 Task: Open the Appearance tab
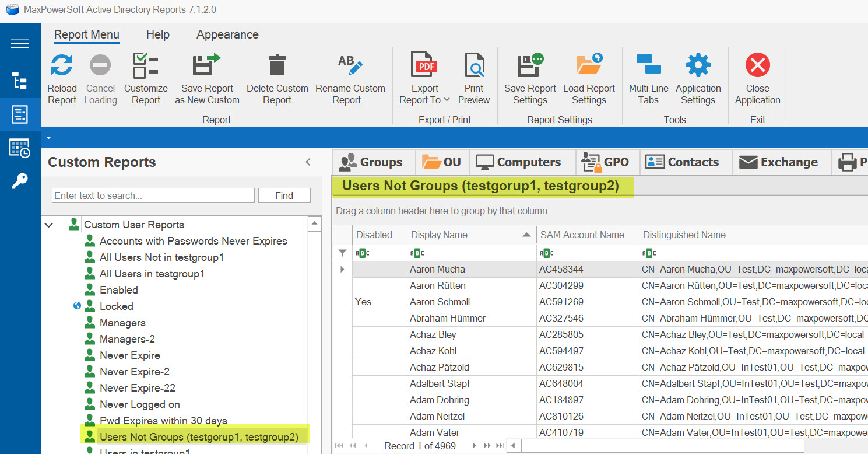[227, 34]
